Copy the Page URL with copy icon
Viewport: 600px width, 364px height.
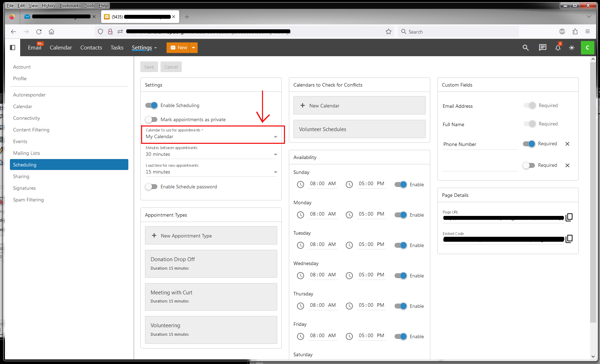pos(569,217)
